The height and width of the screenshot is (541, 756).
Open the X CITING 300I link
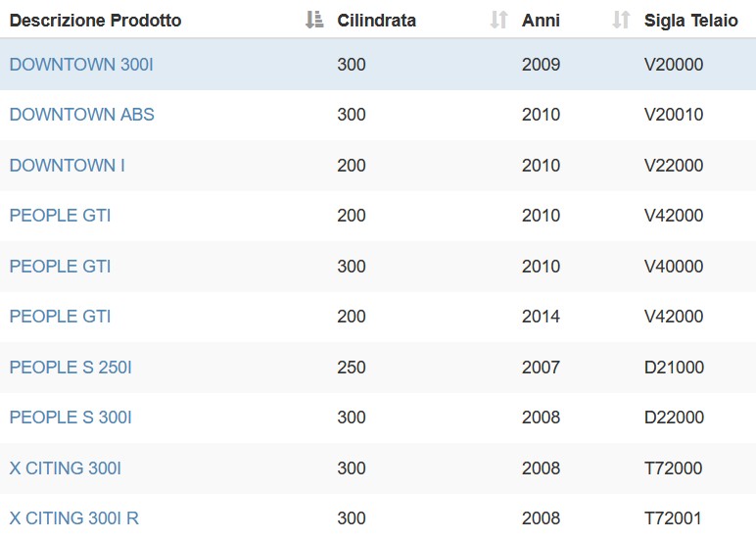point(65,467)
